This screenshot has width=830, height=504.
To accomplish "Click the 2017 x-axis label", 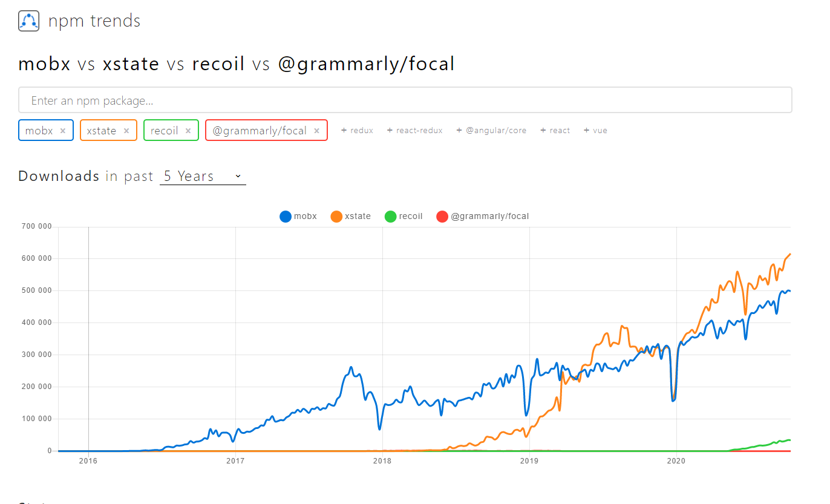I will tap(235, 461).
